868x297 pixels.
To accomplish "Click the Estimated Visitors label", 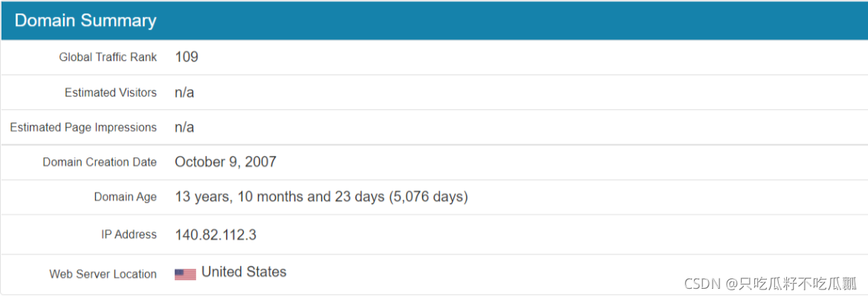I will point(111,93).
